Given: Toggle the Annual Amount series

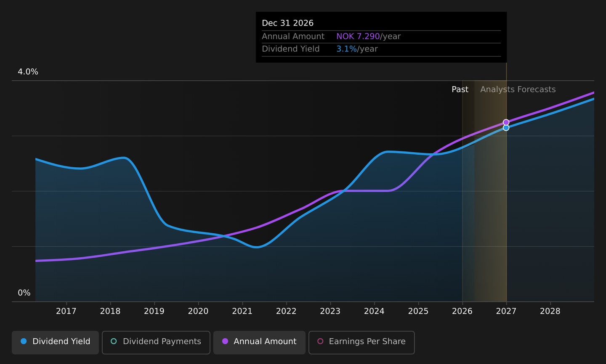Looking at the screenshot, I should pos(259,342).
